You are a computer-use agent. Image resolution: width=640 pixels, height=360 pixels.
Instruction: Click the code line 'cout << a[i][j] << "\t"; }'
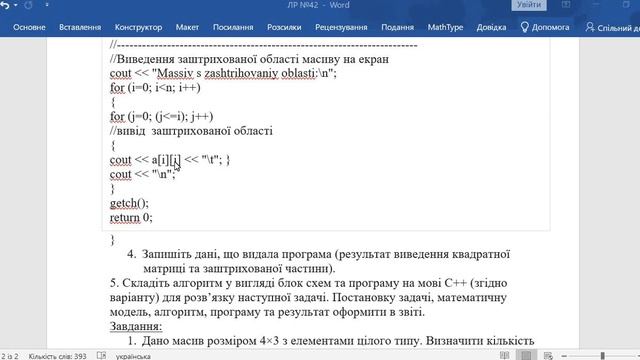[x=170, y=160]
